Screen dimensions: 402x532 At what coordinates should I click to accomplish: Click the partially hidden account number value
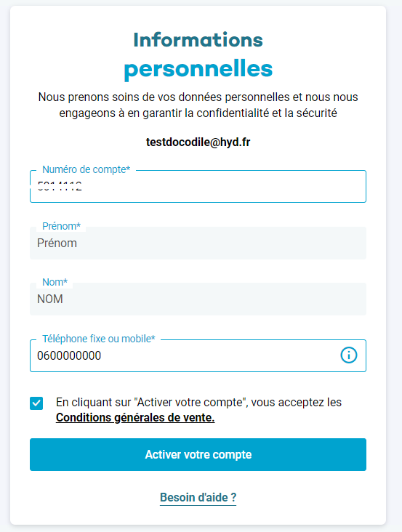(60, 186)
